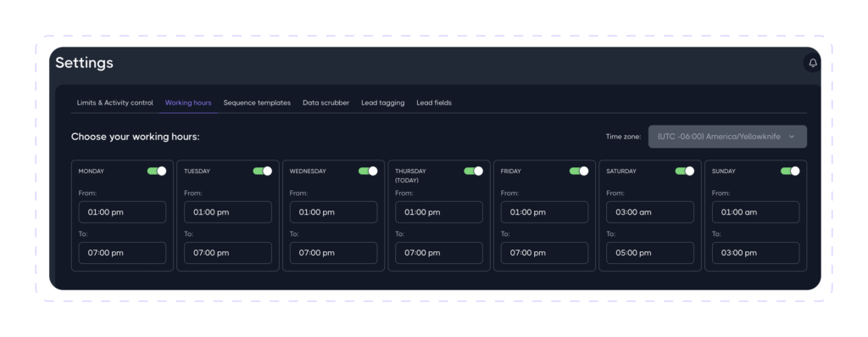Image resolution: width=868 pixels, height=337 pixels.
Task: Go to Data scrubber tab
Action: click(326, 103)
